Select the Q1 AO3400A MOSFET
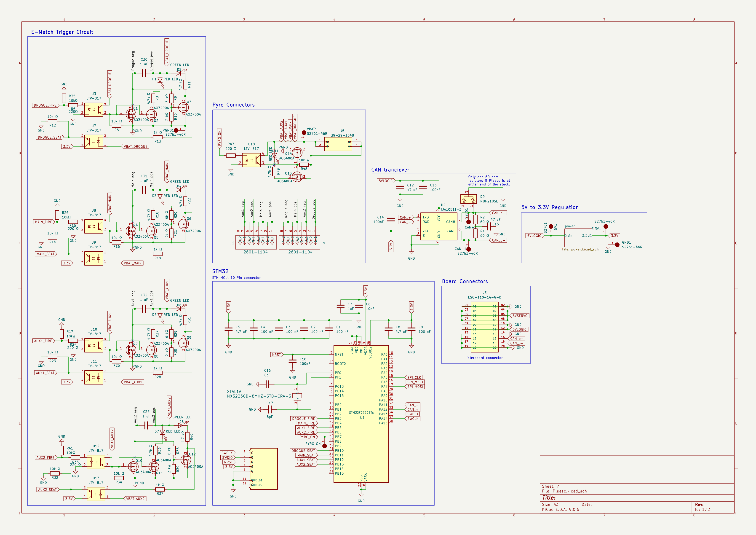756x535 pixels. point(131,114)
